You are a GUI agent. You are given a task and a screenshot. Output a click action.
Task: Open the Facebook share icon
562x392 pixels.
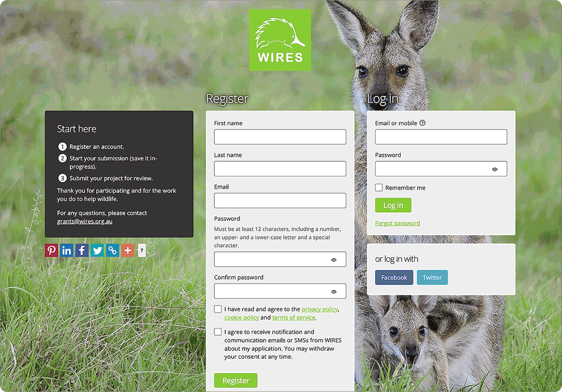[82, 250]
